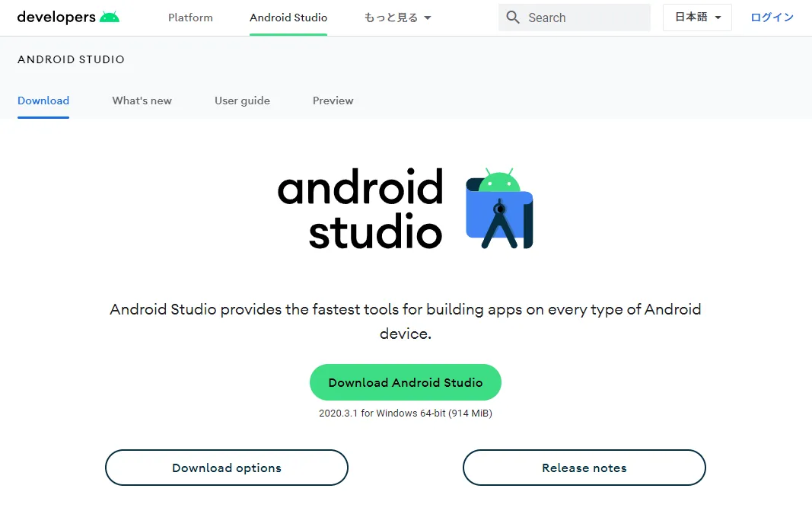The image size is (812, 530).
Task: Select Android Studio in top navigation
Action: click(x=288, y=18)
